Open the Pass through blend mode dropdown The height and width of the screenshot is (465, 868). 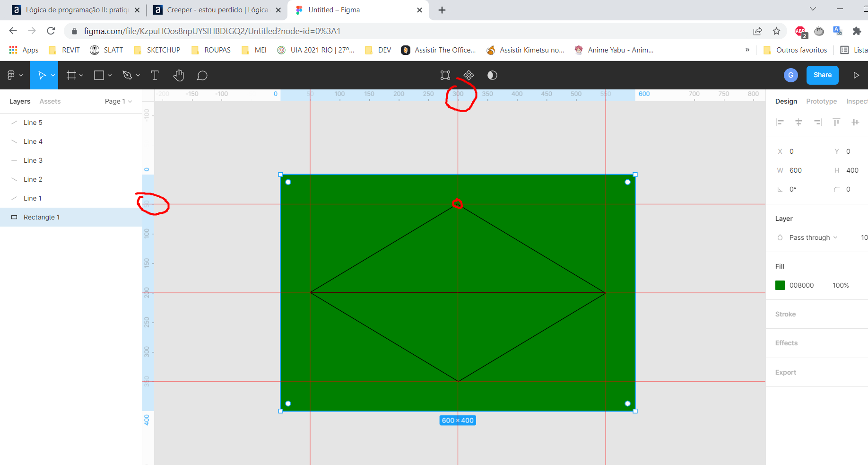tap(813, 237)
